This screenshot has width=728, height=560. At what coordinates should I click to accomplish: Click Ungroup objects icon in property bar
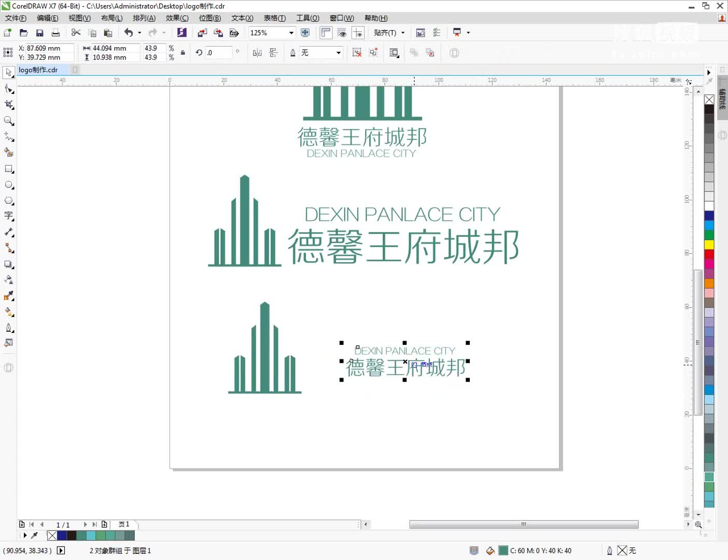tap(357, 53)
